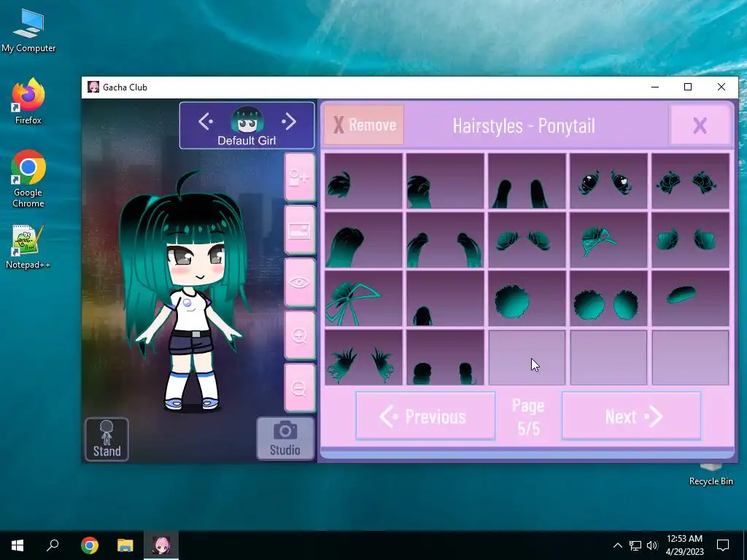Open the add character side button
The image size is (747, 560).
(x=300, y=178)
